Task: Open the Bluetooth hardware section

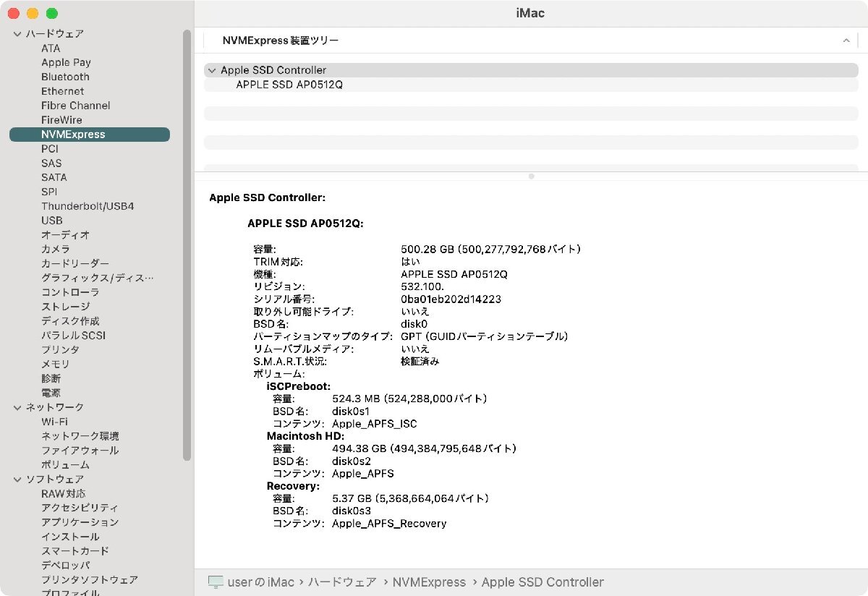Action: [x=64, y=77]
